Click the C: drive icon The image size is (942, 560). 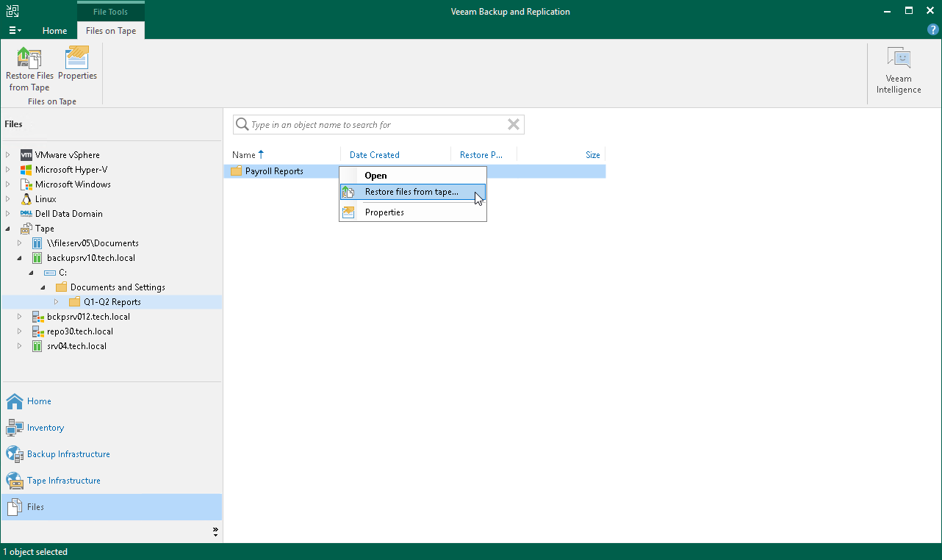(50, 273)
